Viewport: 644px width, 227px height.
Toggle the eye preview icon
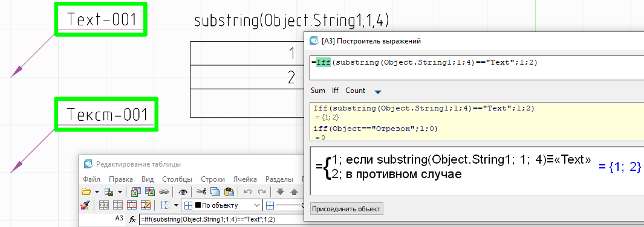[x=183, y=192]
